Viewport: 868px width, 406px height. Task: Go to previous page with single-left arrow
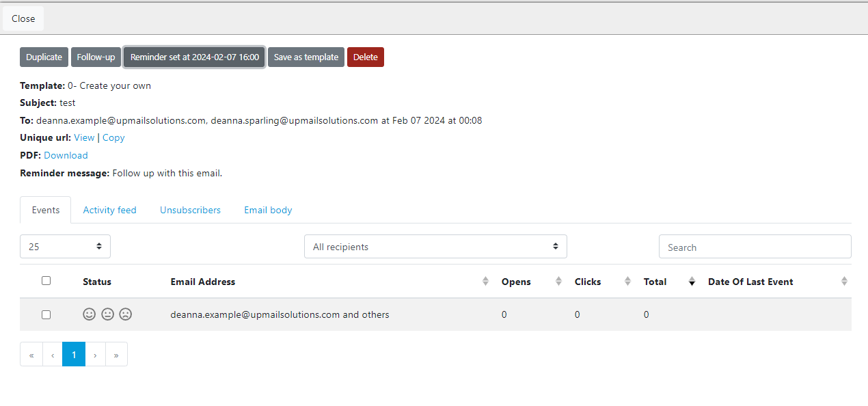click(x=53, y=354)
